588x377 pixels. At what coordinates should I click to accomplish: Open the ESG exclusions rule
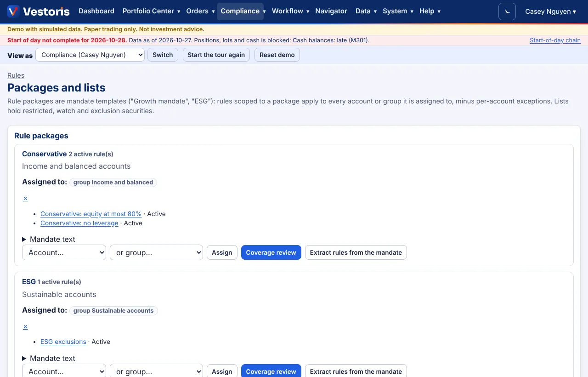tap(63, 342)
